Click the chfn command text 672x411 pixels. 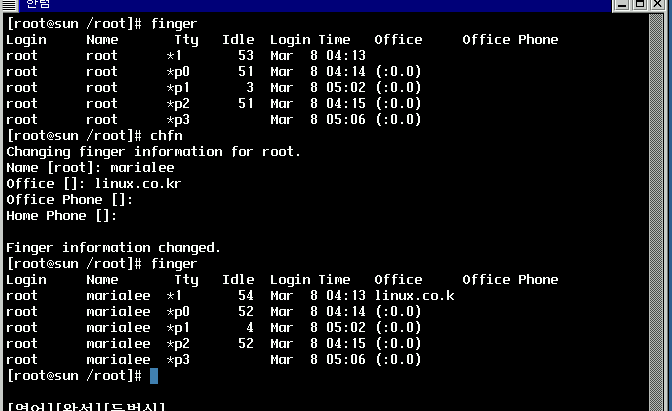pos(166,136)
